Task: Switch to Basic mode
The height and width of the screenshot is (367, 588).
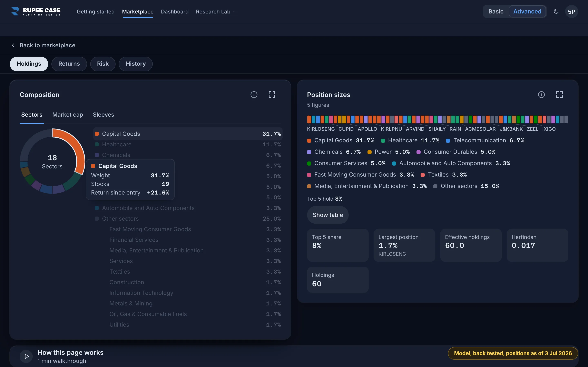Action: point(496,11)
